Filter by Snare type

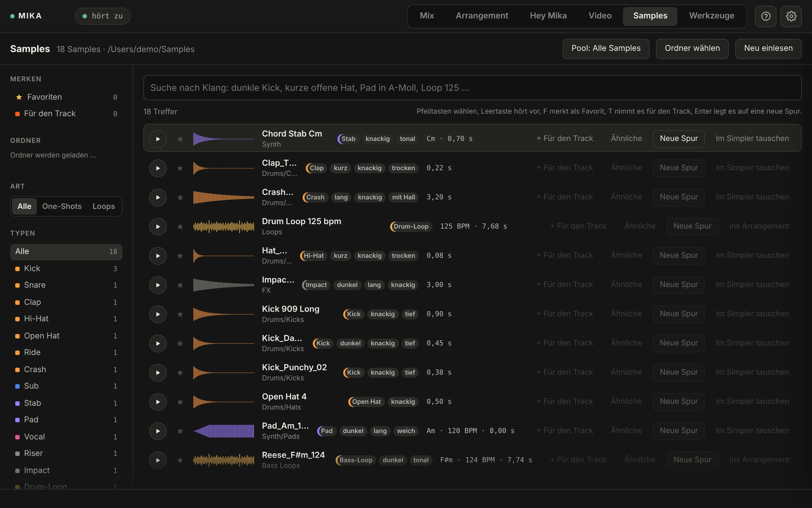[66, 285]
